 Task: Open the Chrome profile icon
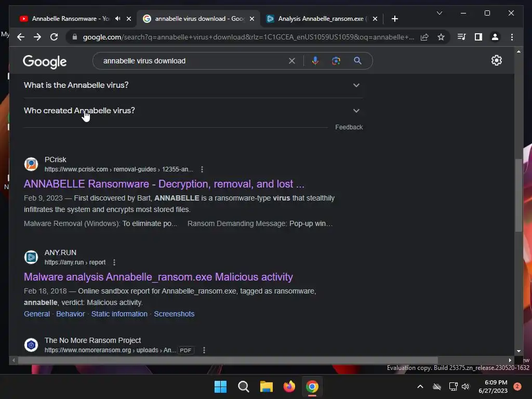point(495,37)
